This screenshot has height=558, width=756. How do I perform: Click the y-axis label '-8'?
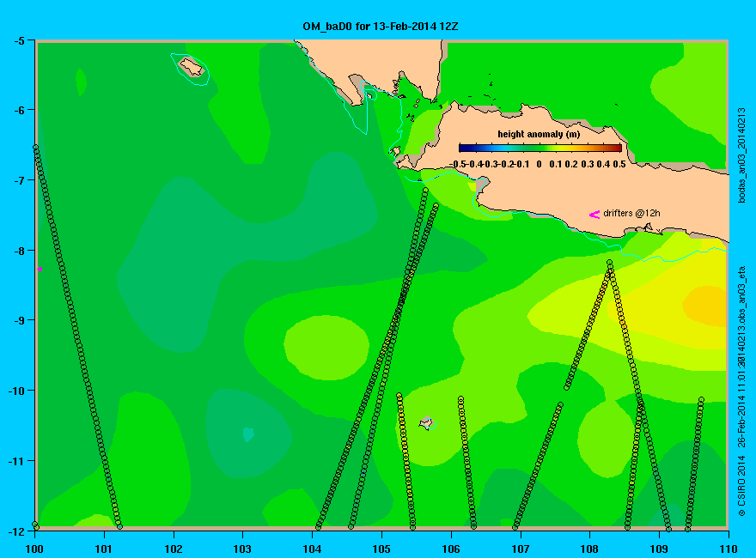[x=18, y=251]
